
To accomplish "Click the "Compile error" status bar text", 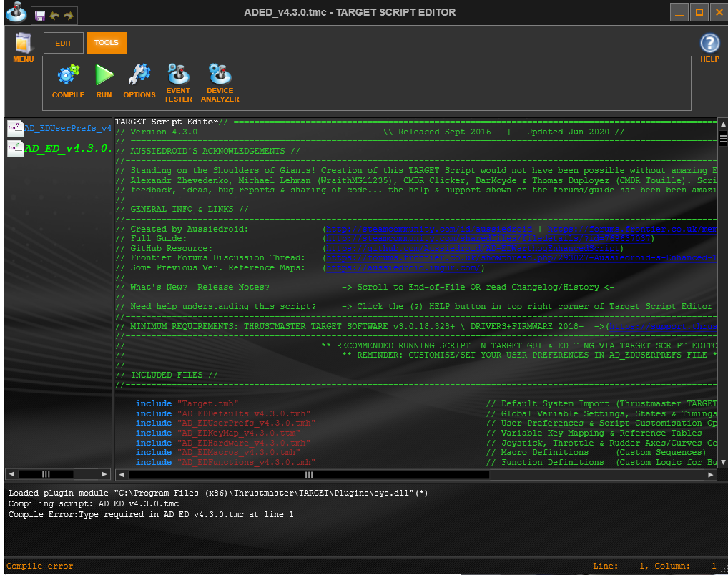I will 39,566.
